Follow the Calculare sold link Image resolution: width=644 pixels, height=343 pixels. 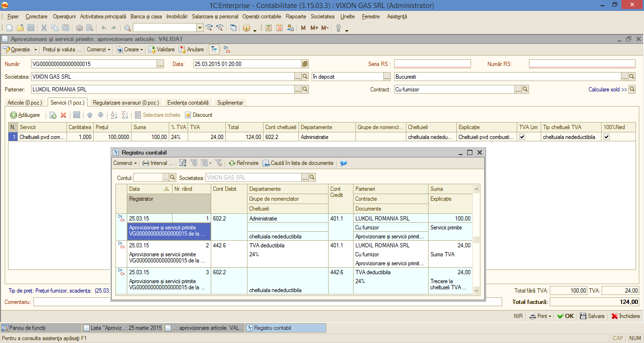[608, 89]
